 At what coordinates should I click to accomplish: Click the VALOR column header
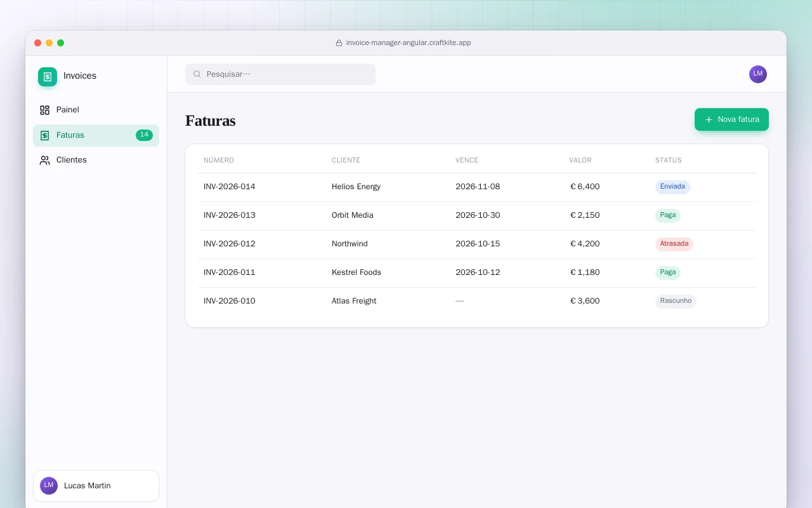coord(580,160)
